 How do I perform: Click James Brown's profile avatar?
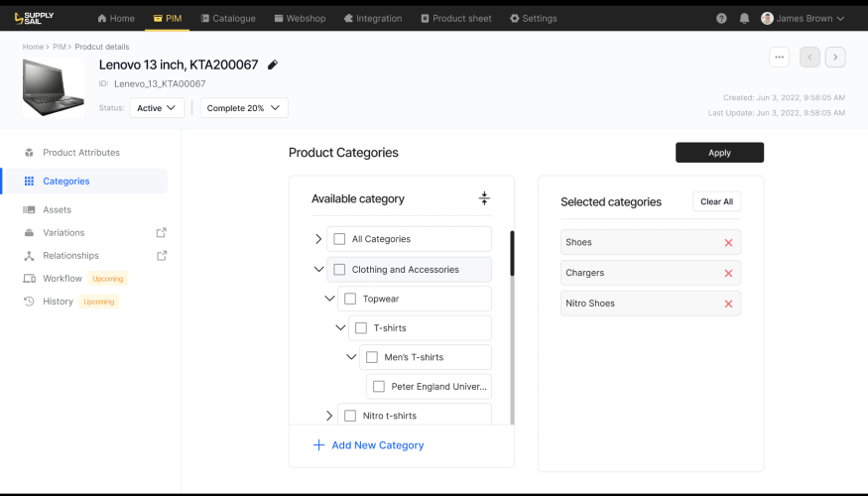(x=767, y=18)
